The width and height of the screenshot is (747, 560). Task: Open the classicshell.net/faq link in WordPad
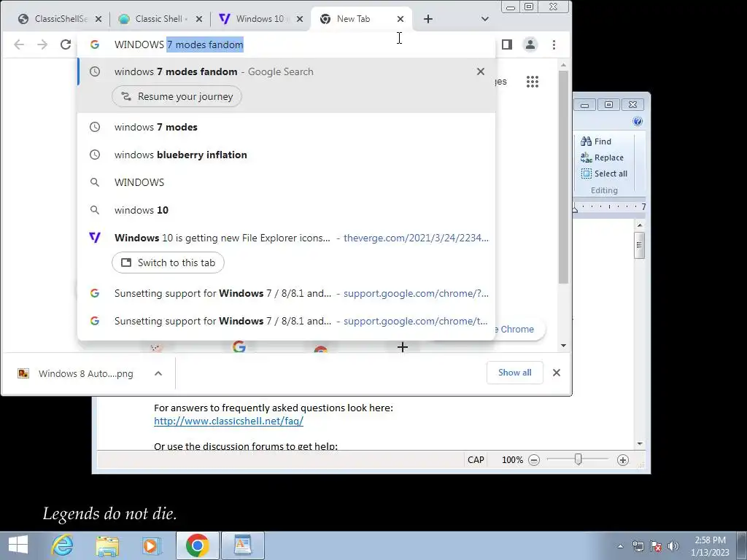tap(228, 421)
